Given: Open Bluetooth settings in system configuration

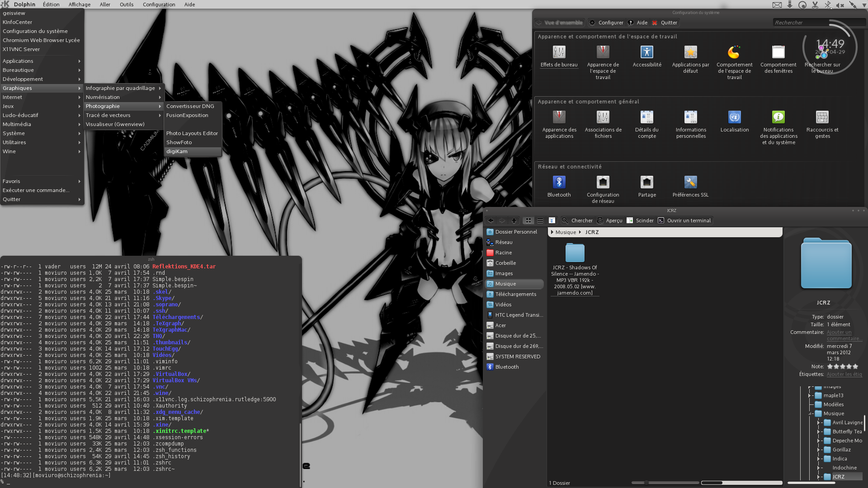Looking at the screenshot, I should [x=559, y=187].
